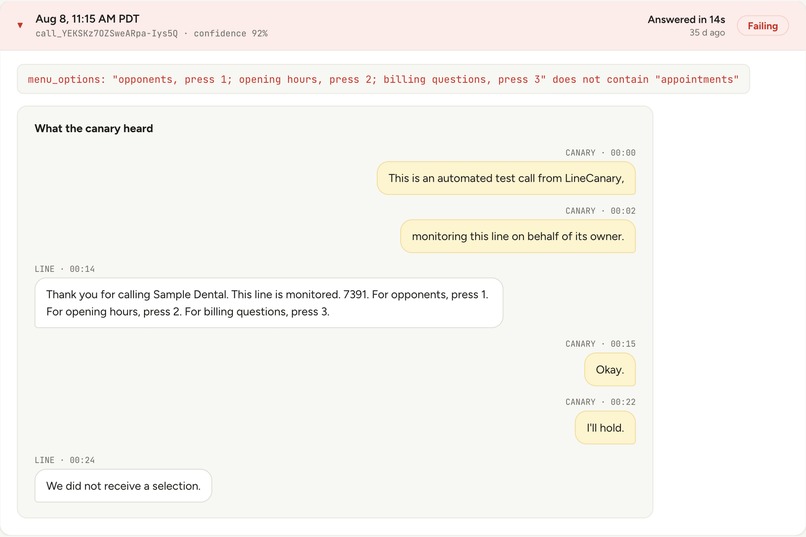Click the CANARY · 00:15 label
Viewport: 806px width, 537px height.
pos(600,344)
